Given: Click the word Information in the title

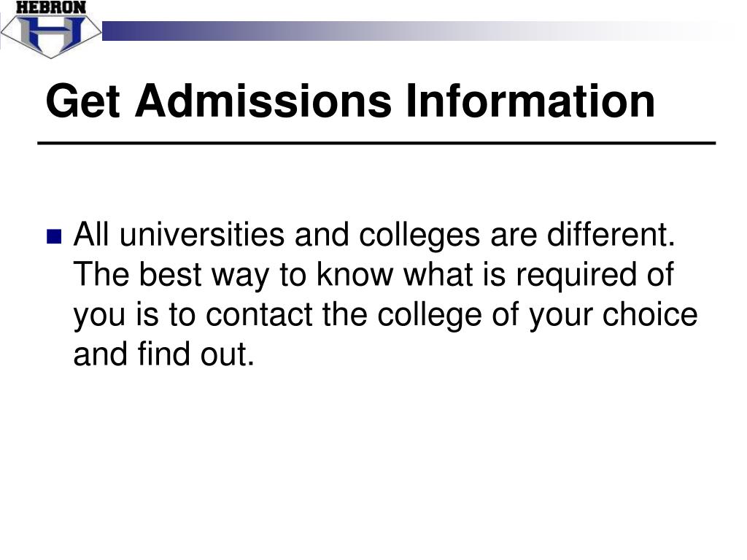Looking at the screenshot, I should click(x=530, y=101).
